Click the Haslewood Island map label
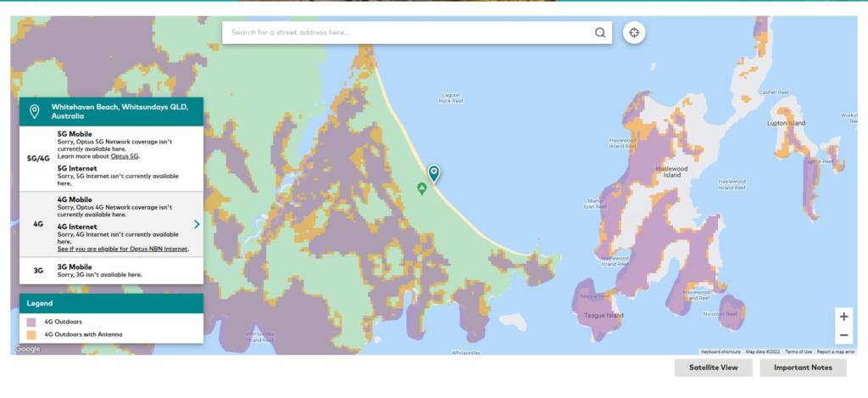The image size is (868, 398). (671, 171)
